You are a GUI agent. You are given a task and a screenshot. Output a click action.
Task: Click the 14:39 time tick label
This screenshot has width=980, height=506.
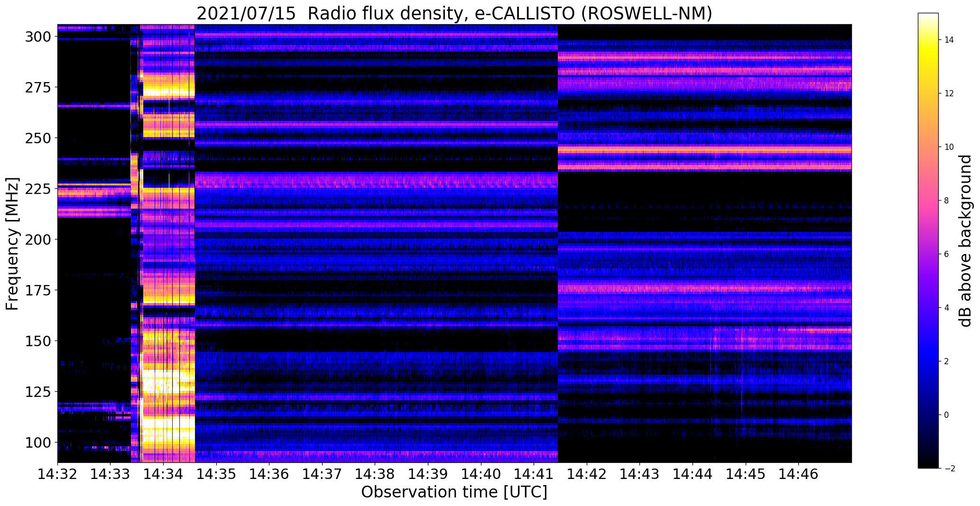(428, 474)
